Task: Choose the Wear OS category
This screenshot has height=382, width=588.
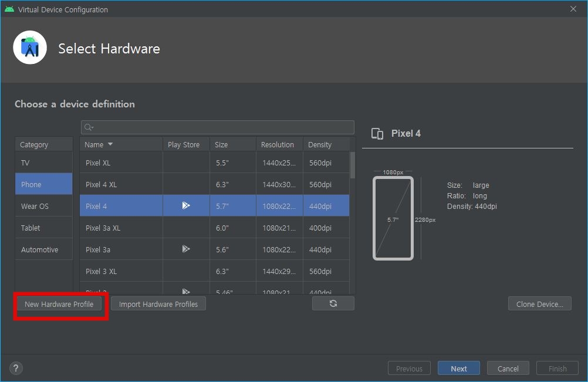Action: pos(44,206)
